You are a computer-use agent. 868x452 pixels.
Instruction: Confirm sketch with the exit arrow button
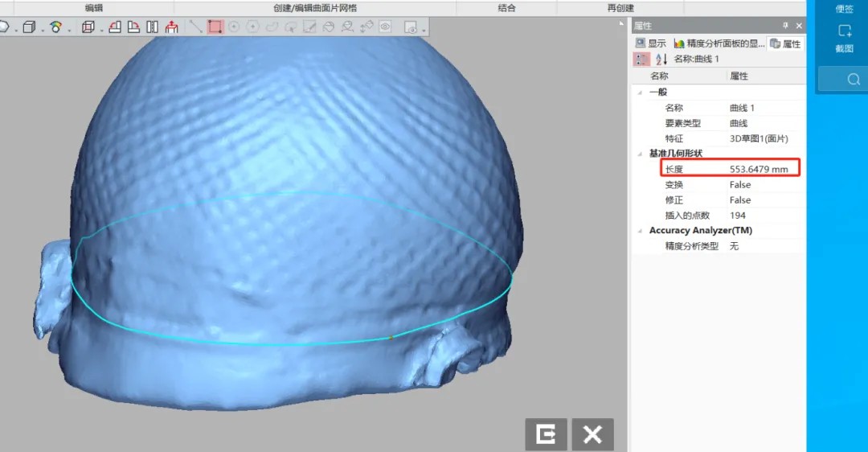(547, 435)
